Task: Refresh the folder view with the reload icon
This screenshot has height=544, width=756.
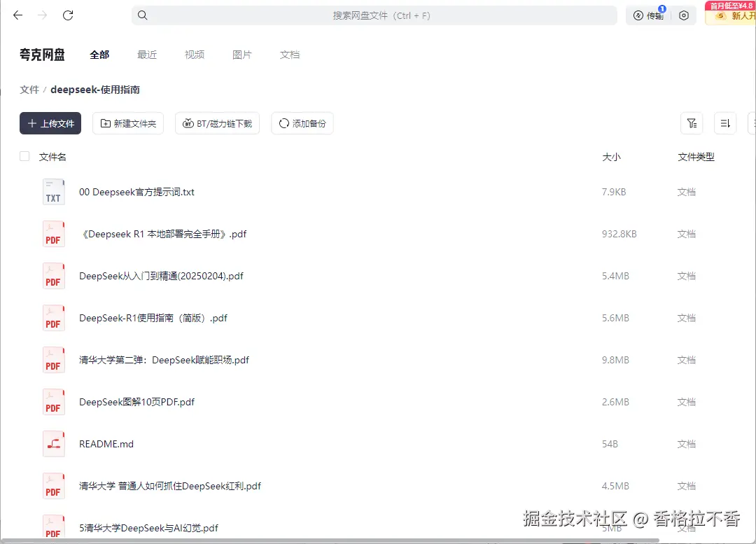Action: tap(68, 15)
